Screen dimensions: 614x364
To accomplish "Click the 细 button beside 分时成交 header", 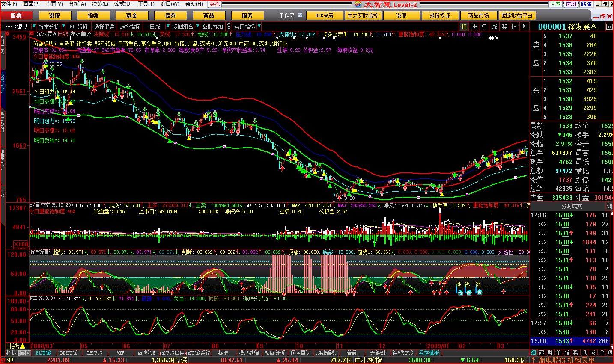I will click(610, 206).
